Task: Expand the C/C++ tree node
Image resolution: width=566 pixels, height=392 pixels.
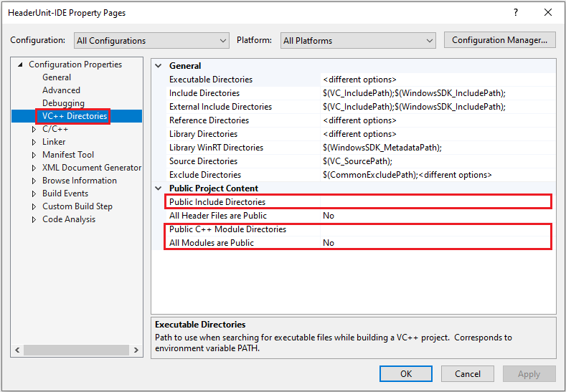Action: click(34, 129)
